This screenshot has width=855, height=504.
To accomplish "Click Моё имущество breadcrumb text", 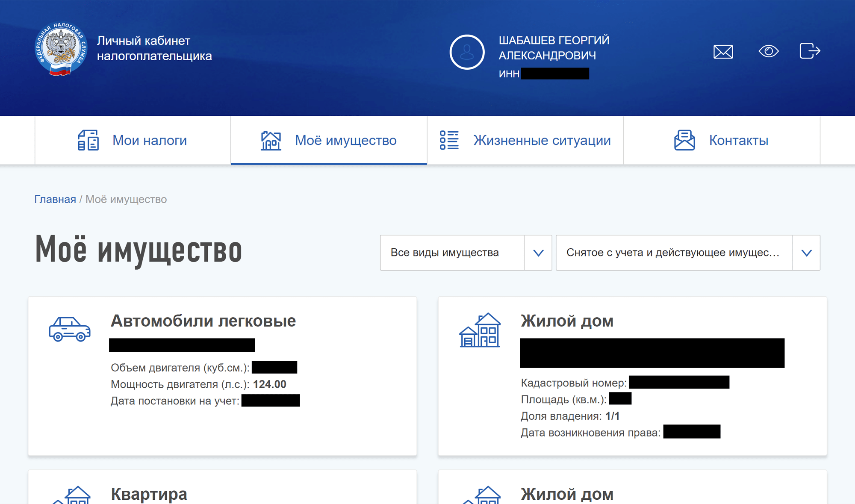I will 126,199.
